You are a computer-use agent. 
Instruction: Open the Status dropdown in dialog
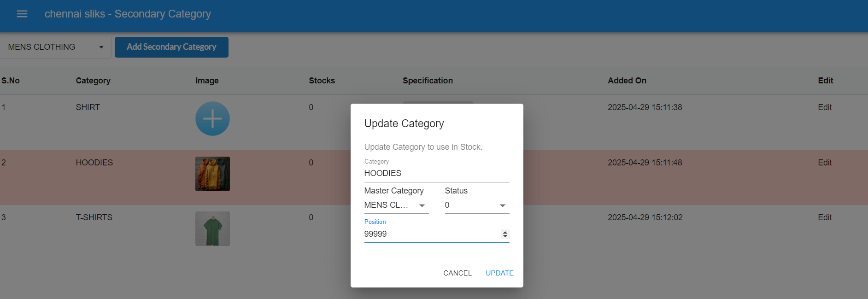coord(476,205)
